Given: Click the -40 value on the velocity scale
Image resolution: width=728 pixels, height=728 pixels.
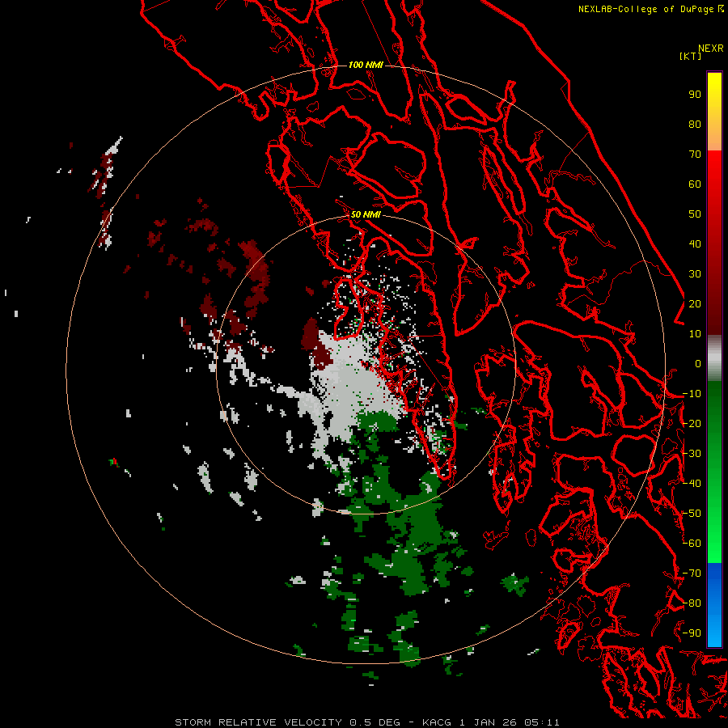Looking at the screenshot, I should tap(692, 484).
